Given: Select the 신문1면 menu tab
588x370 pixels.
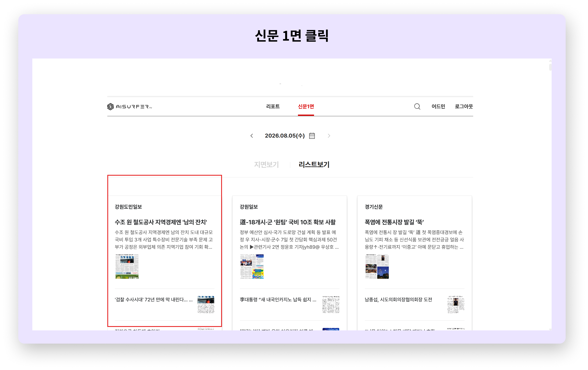Looking at the screenshot, I should 306,106.
